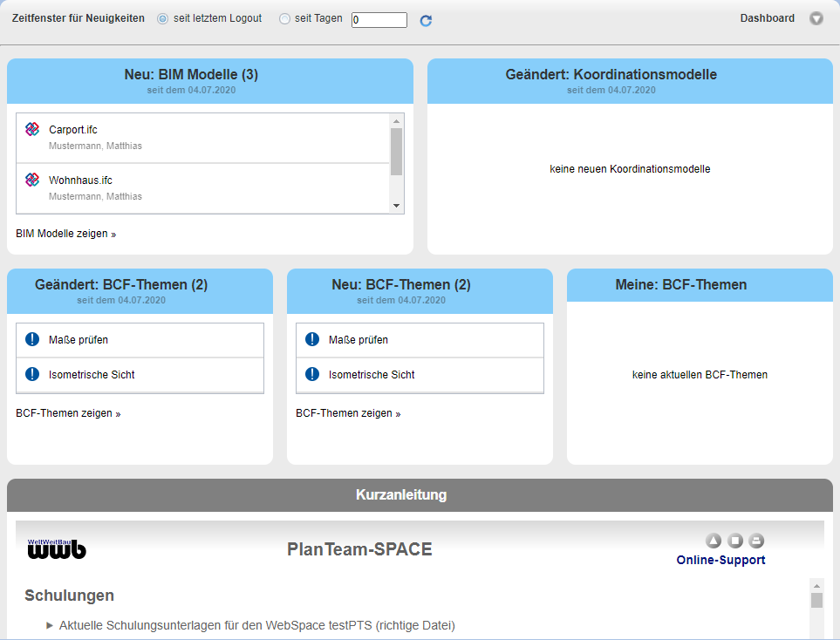Expand the Aktuelle Schulungsunterlagen entry triangle
Screen dimensions: 840x640
[x=50, y=625]
